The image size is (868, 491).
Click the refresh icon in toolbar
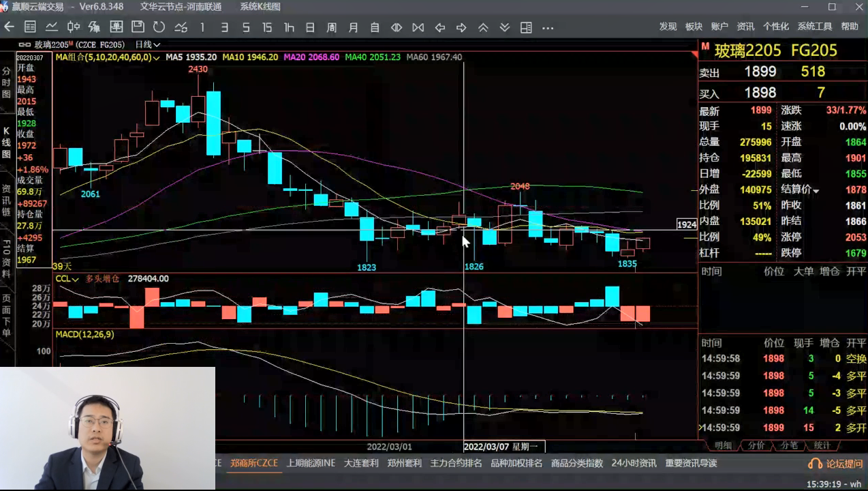[x=159, y=27]
